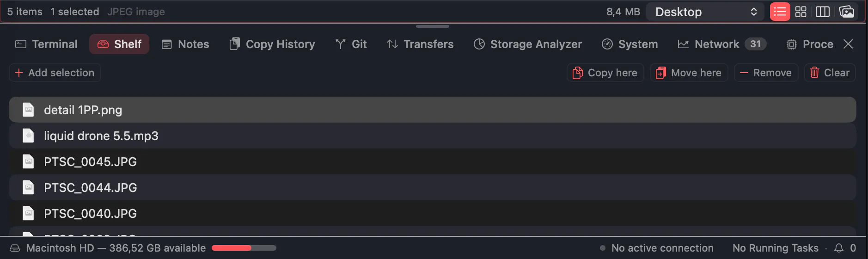Click Add selection button

tap(55, 73)
